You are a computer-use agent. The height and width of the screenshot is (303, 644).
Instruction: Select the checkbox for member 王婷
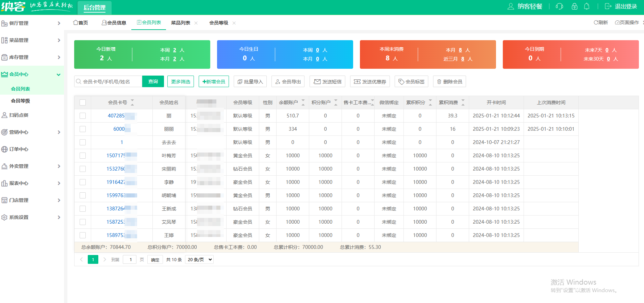pyautogui.click(x=83, y=235)
